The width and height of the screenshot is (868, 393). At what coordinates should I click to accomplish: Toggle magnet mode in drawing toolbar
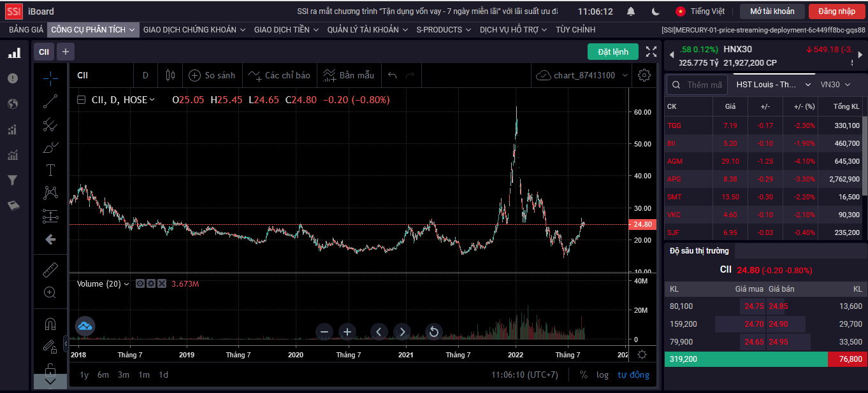click(x=50, y=324)
